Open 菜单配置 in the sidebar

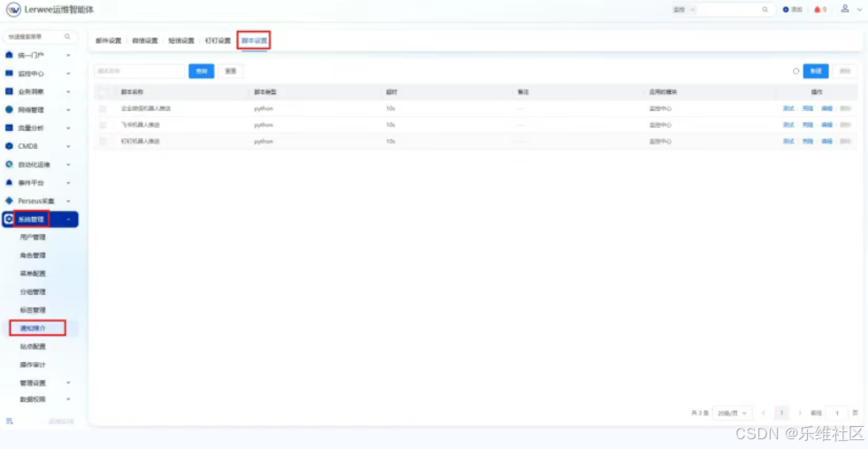click(x=33, y=274)
